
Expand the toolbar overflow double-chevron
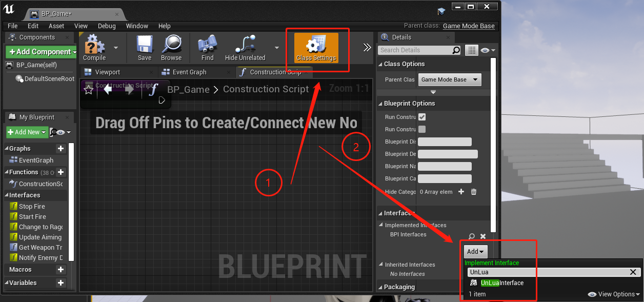pyautogui.click(x=367, y=48)
